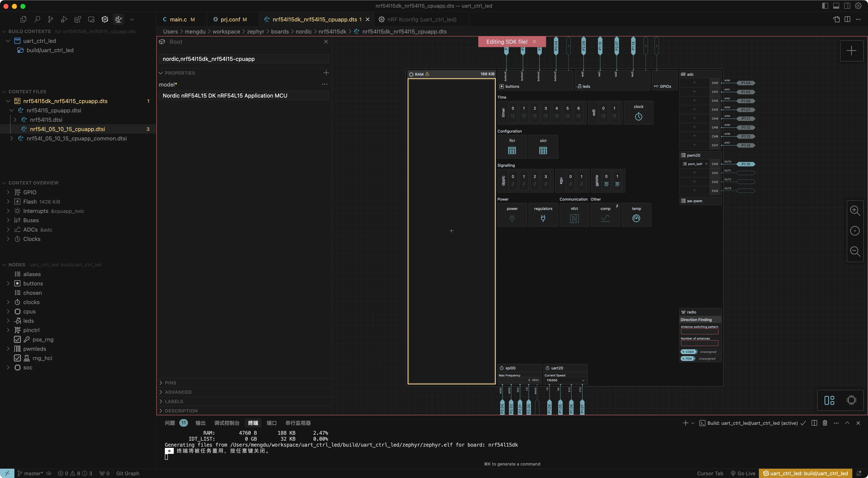Open Source Control in activity bar
This screenshot has width=868, height=478.
point(51,19)
